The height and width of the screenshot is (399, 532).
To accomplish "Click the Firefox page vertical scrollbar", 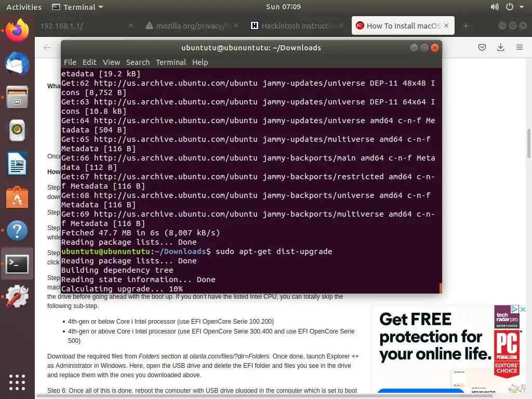I will coord(528,143).
